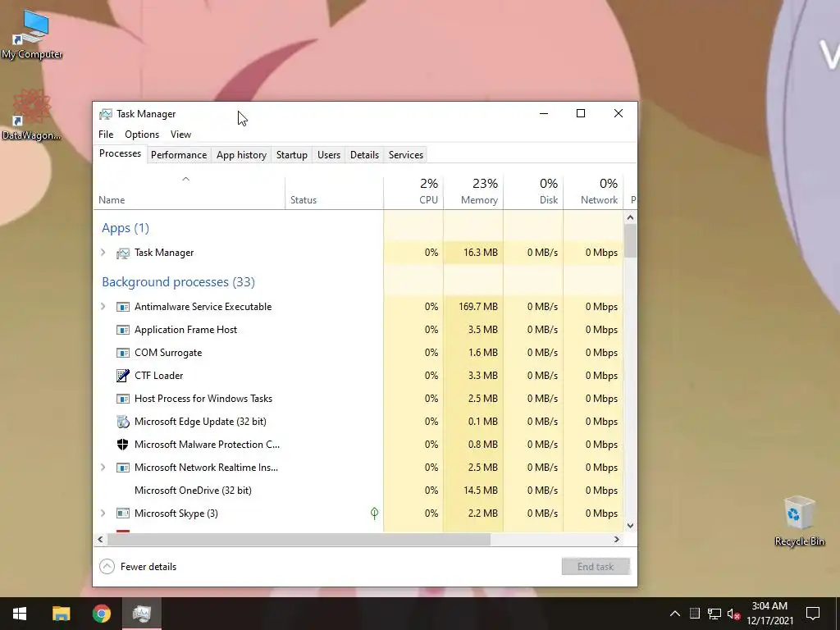Select the Microsoft OneDrive (32 bit) row
Viewport: 840px width, 630px height.
click(x=358, y=491)
